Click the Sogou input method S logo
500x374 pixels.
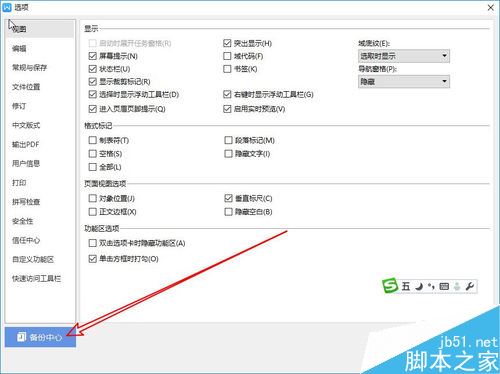click(390, 286)
